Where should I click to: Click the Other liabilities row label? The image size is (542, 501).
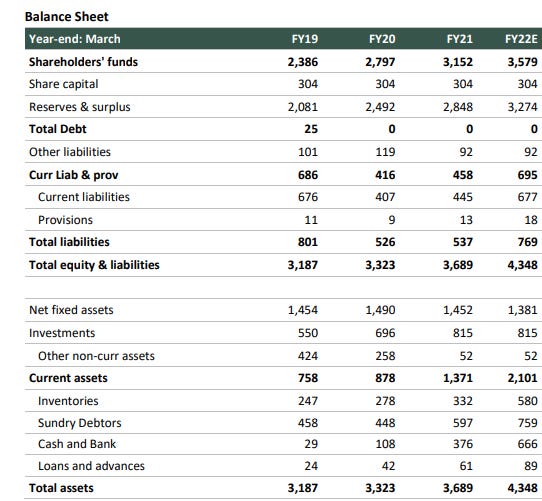tap(70, 152)
